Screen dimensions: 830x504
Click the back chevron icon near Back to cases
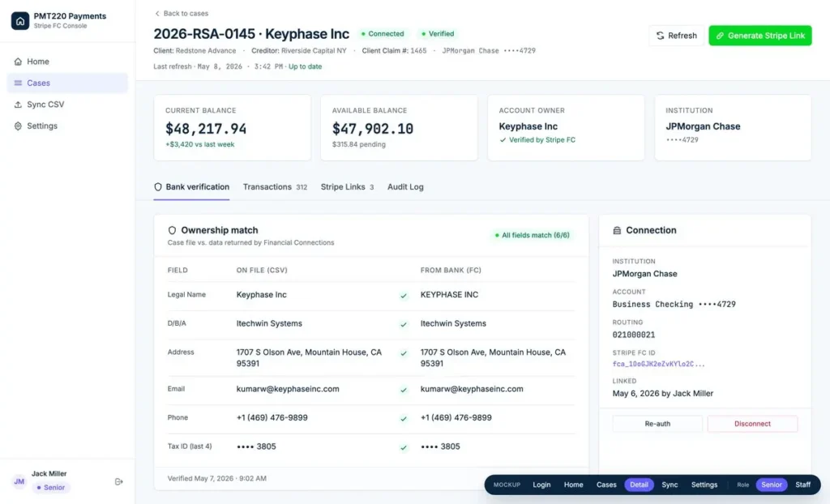[156, 13]
